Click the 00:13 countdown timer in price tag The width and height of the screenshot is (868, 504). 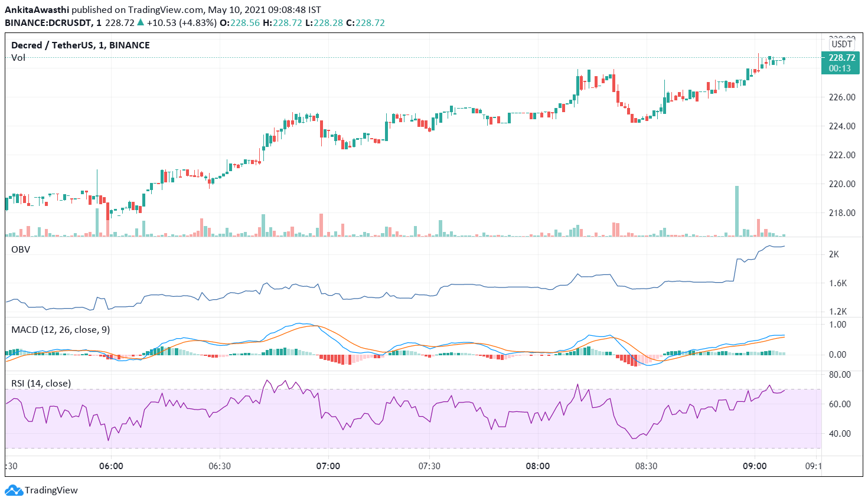(840, 68)
